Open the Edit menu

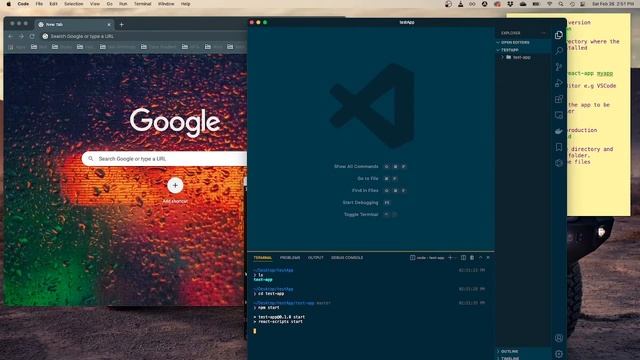[53, 4]
